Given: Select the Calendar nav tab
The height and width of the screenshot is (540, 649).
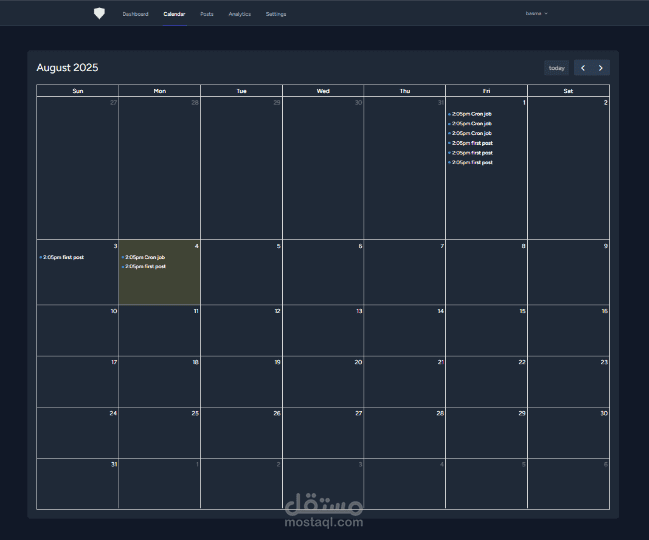Looking at the screenshot, I should (x=174, y=14).
